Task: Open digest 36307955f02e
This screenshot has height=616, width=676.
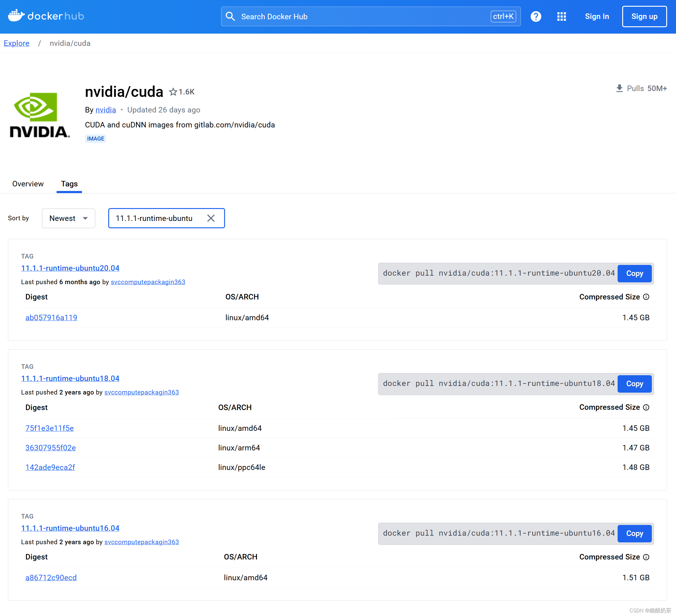Action: tap(51, 447)
